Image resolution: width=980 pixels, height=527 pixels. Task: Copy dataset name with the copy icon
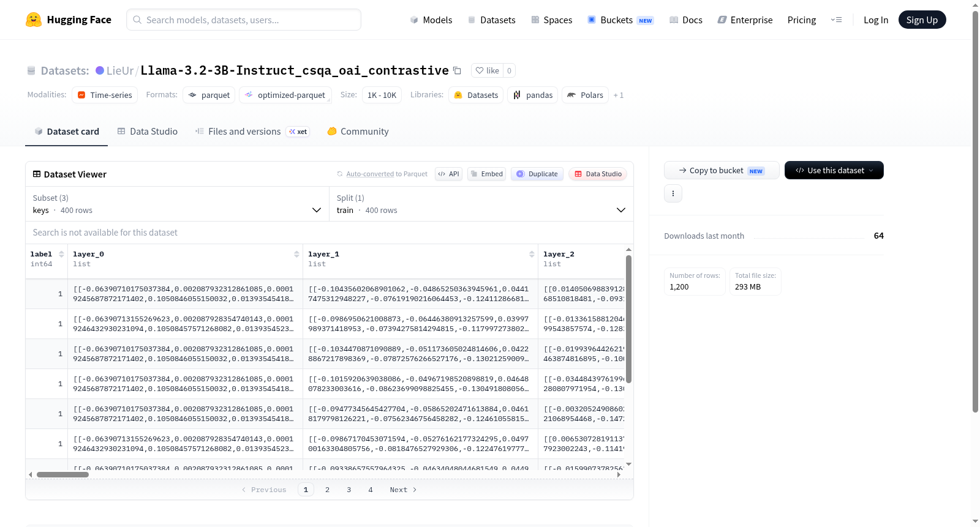click(457, 70)
